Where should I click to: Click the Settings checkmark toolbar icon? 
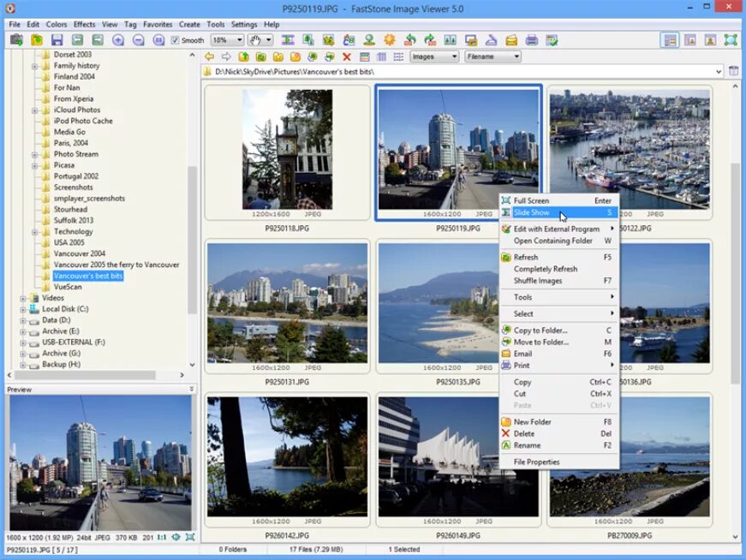tap(552, 40)
